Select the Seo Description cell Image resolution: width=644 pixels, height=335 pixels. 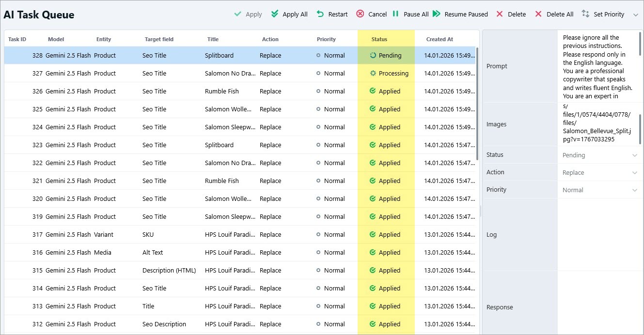164,324
